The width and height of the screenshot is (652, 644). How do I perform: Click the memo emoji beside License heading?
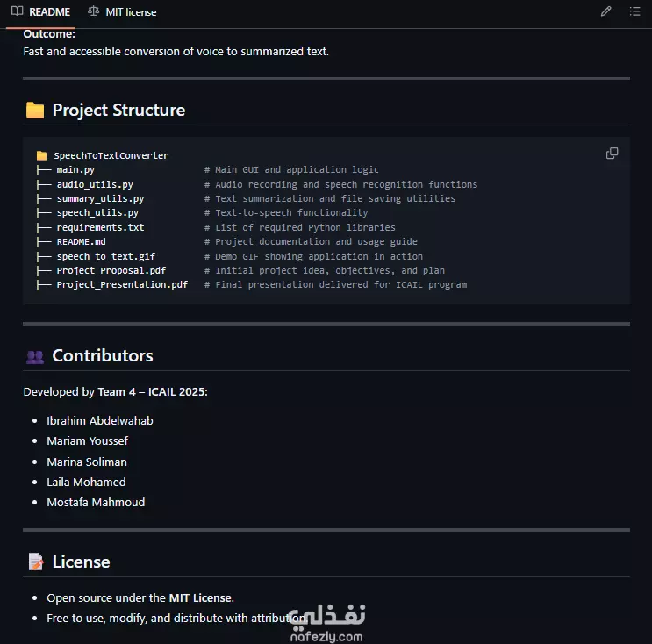point(36,562)
